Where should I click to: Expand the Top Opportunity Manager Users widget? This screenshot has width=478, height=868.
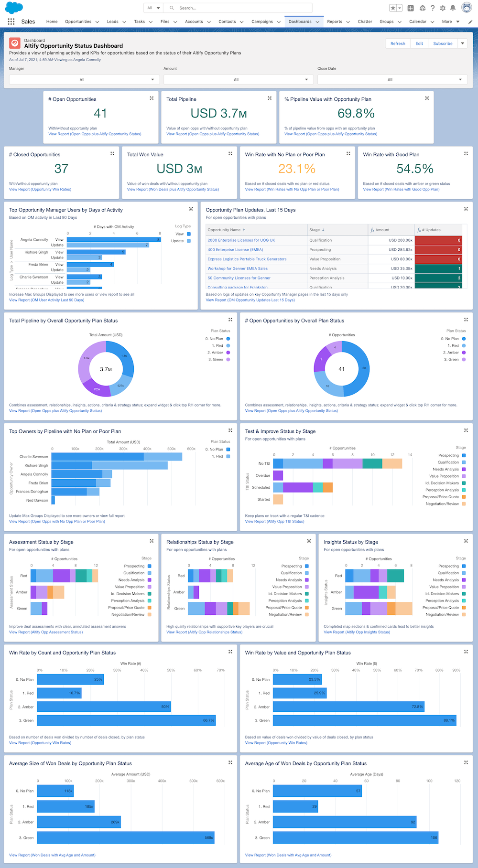pyautogui.click(x=191, y=209)
